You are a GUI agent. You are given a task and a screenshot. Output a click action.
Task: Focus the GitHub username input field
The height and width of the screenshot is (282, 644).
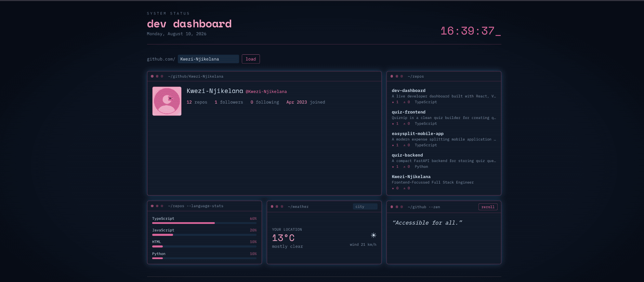(x=208, y=59)
